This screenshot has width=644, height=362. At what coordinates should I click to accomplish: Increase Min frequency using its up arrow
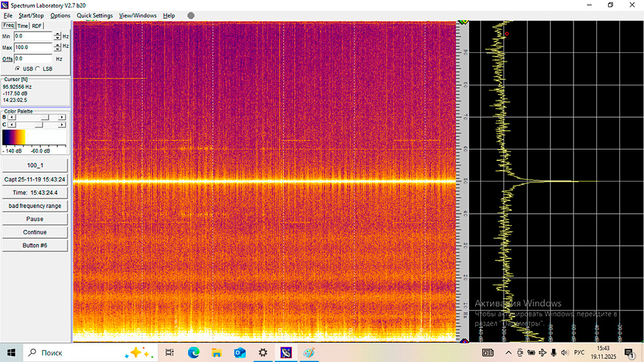tap(57, 34)
